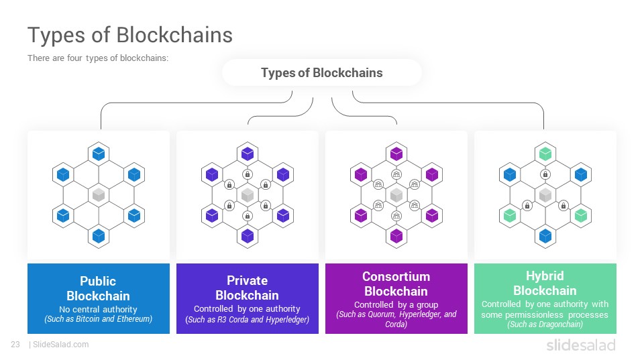Screen dimensions: 644x362
Task: Select the Consortium Blockchain label box
Action: pyautogui.click(x=396, y=298)
